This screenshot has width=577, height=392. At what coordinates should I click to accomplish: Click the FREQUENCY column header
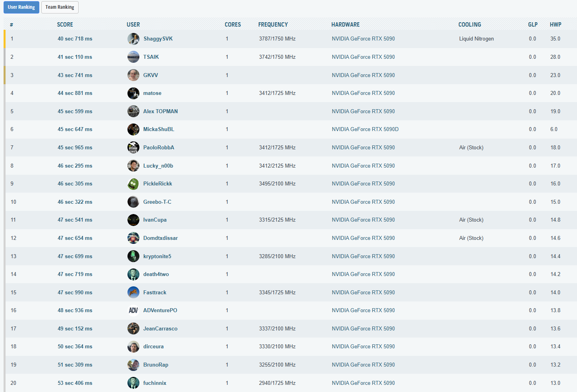(x=273, y=25)
